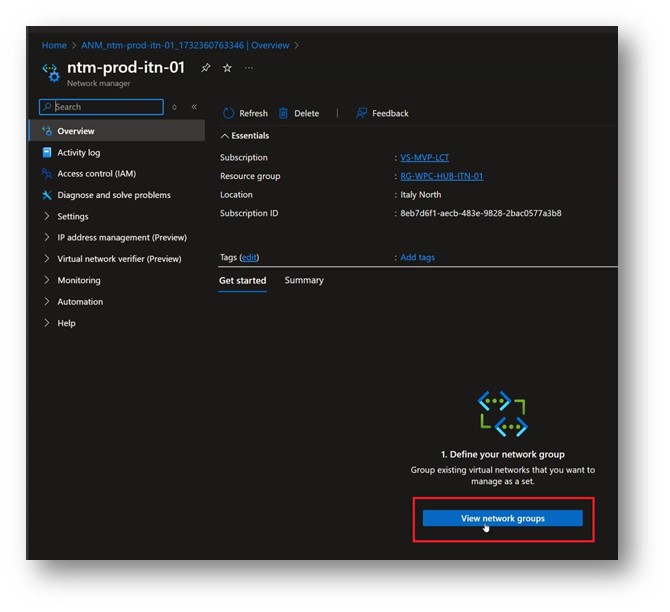This screenshot has width=670, height=612.
Task: Expand Virtual network verifier (Preview)
Action: point(47,259)
